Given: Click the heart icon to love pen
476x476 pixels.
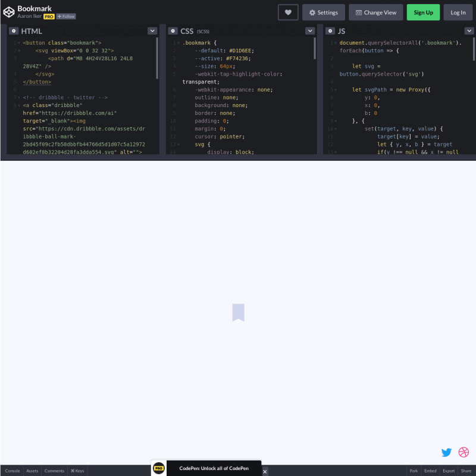Looking at the screenshot, I should pyautogui.click(x=288, y=12).
